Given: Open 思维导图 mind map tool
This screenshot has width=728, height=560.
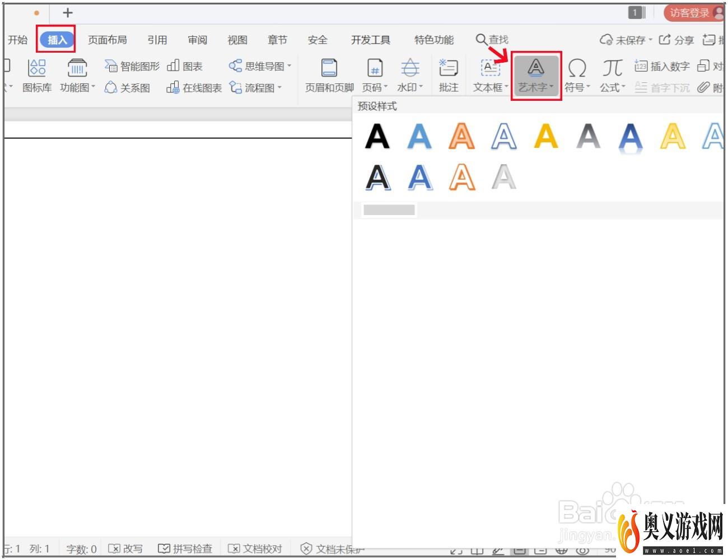Looking at the screenshot, I should point(260,66).
